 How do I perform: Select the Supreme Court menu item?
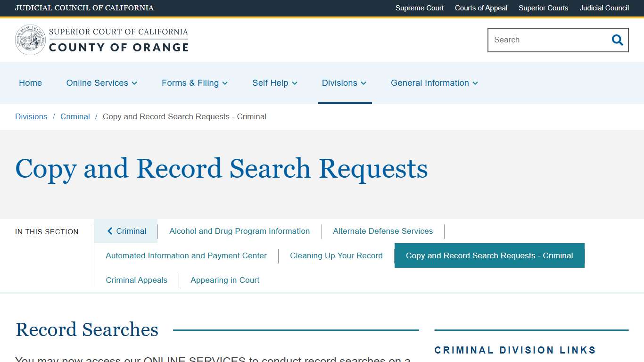[x=419, y=8]
